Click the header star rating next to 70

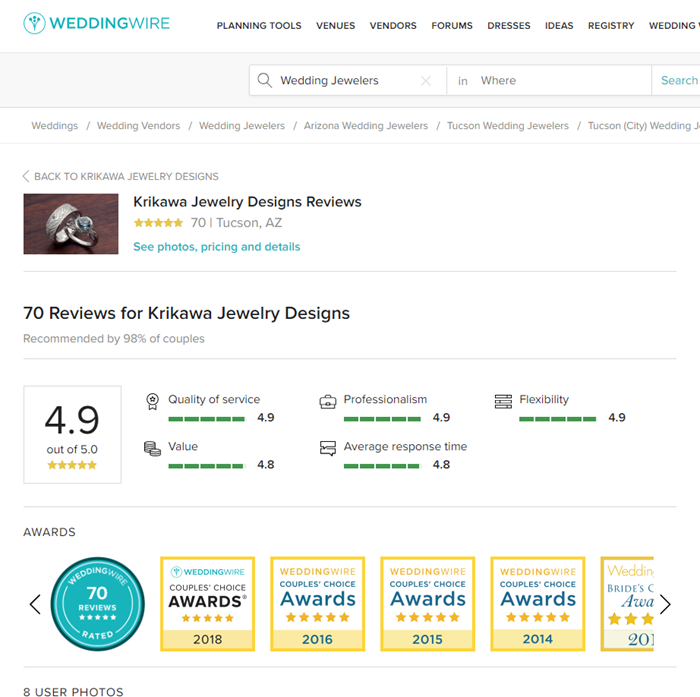pos(158,222)
